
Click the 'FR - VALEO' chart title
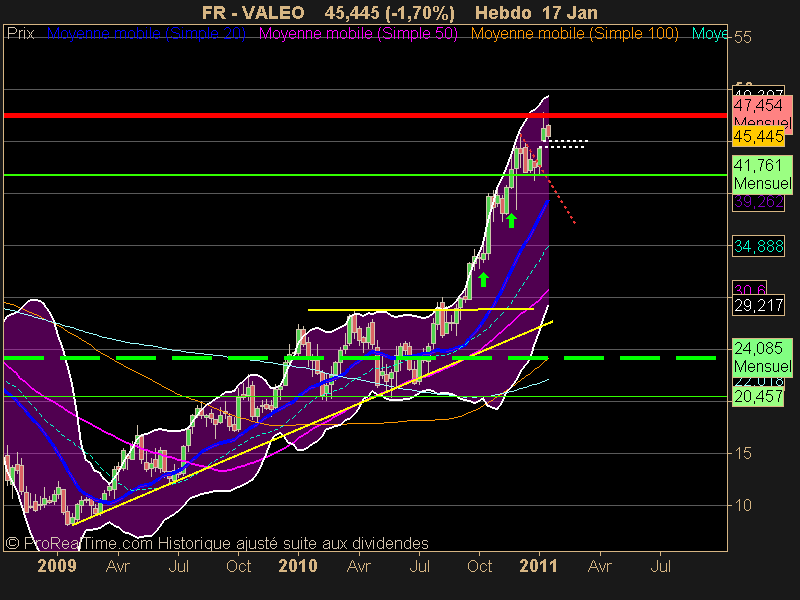click(x=253, y=12)
